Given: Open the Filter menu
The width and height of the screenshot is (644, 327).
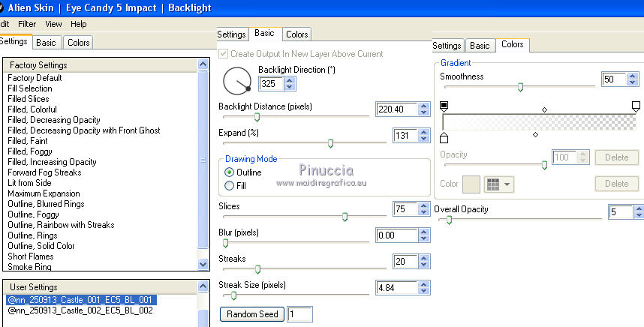Looking at the screenshot, I should [x=27, y=24].
